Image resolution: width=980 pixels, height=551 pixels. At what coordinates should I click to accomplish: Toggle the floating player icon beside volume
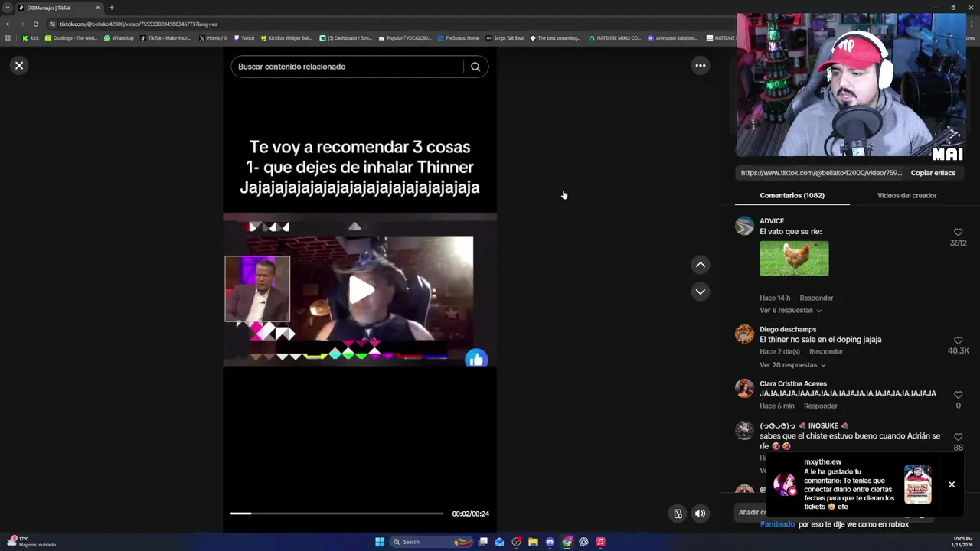[678, 514]
